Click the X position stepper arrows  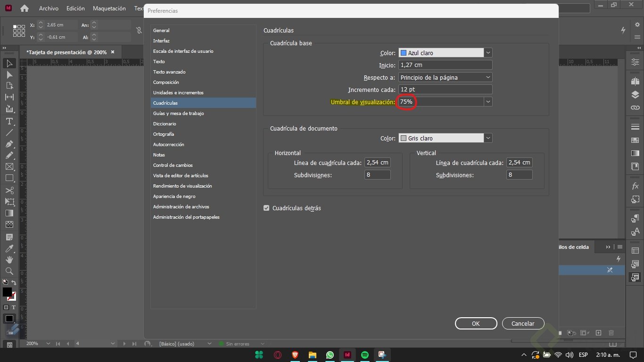pyautogui.click(x=41, y=25)
